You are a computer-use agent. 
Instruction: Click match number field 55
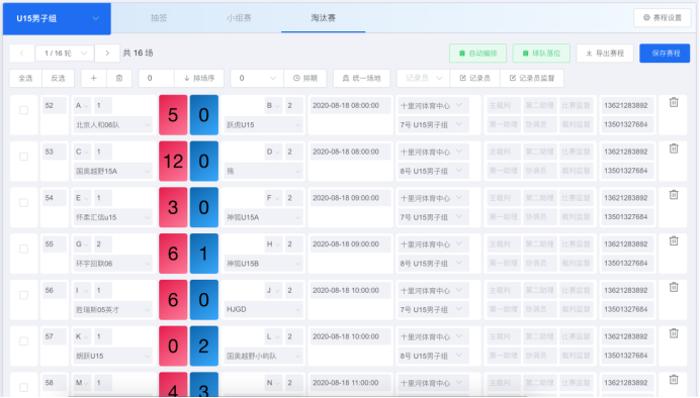tap(54, 244)
